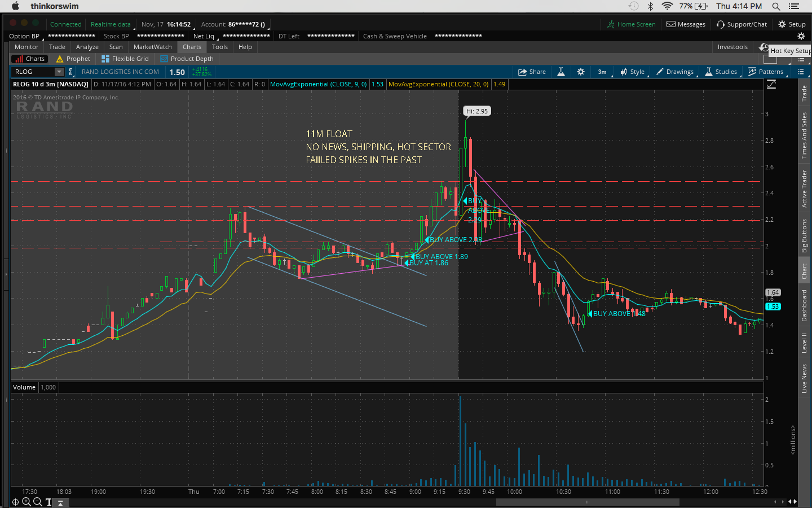Open the Net Liq dropdown
This screenshot has width=812, height=508.
point(205,36)
